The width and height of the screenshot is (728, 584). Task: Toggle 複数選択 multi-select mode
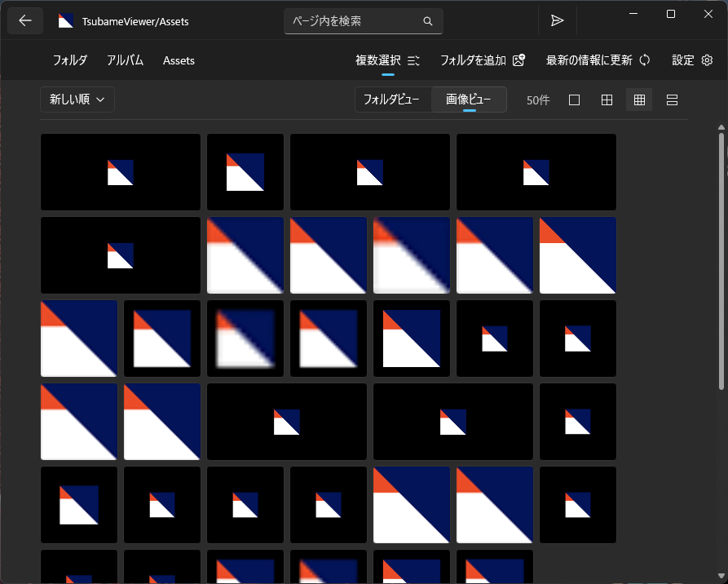(x=388, y=60)
